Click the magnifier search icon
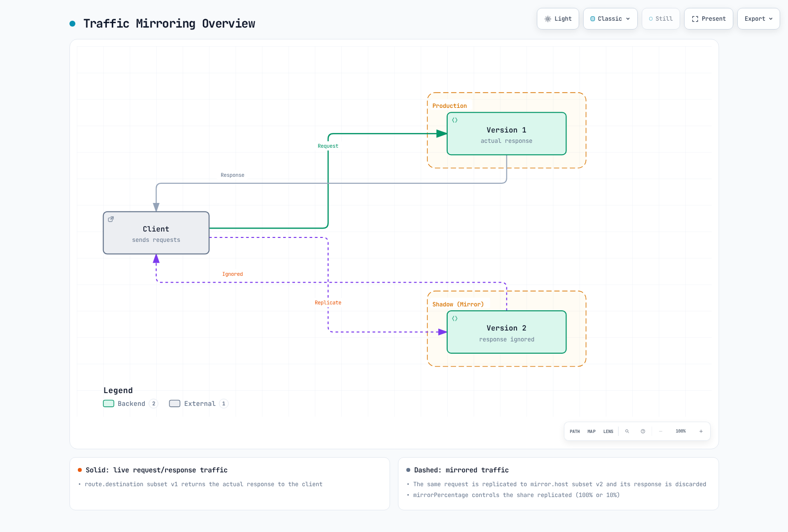Screen dimensions: 788x532 click(x=627, y=432)
